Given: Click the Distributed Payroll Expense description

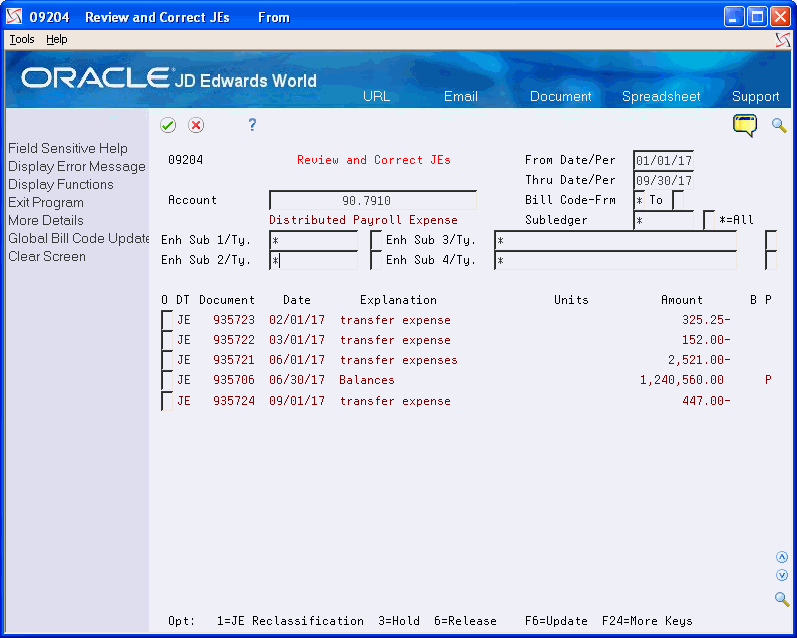Looking at the screenshot, I should point(363,220).
